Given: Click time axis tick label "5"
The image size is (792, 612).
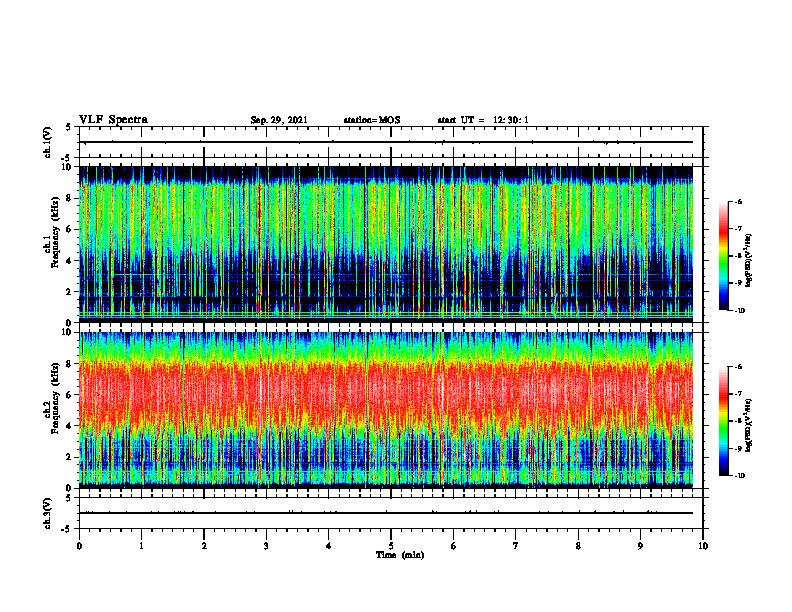Looking at the screenshot, I should [x=391, y=546].
